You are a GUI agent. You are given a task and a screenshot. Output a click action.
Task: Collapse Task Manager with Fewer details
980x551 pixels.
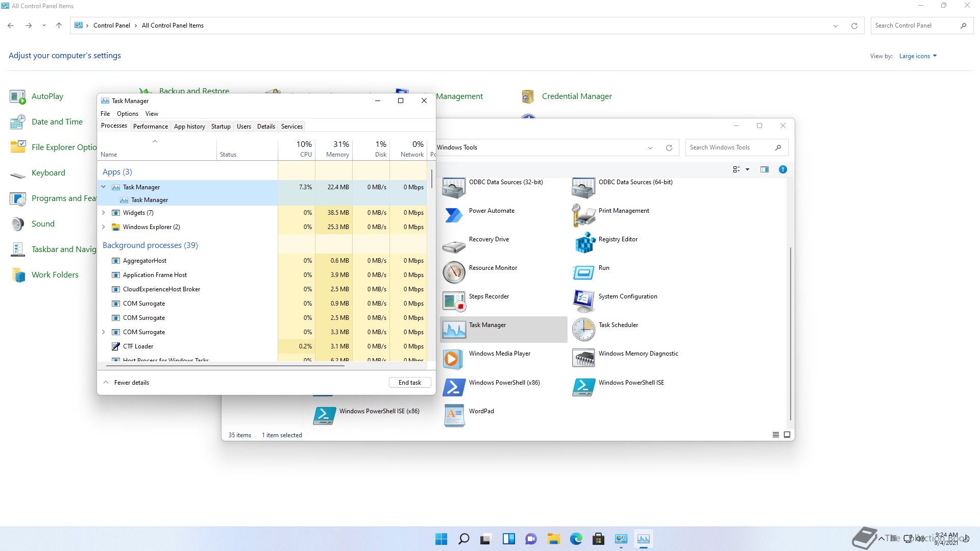click(126, 383)
